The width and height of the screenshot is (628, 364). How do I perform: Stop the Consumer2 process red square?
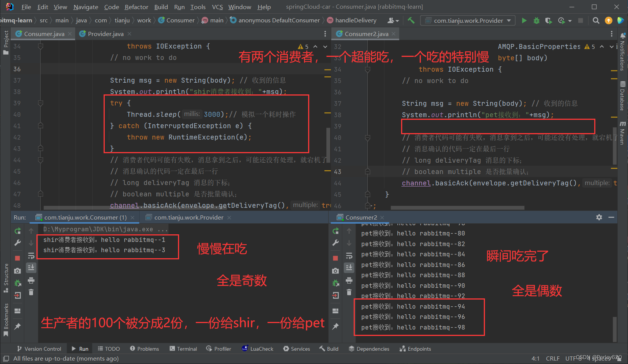pyautogui.click(x=335, y=258)
